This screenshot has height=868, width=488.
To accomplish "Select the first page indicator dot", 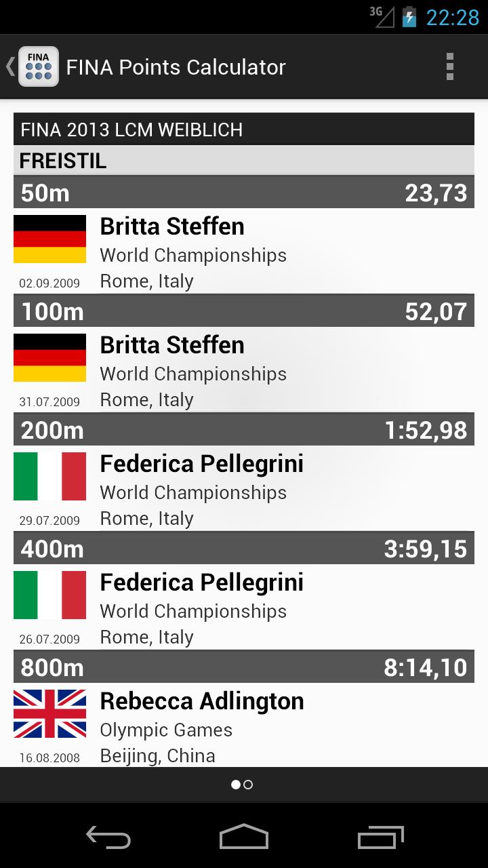I will tap(236, 785).
